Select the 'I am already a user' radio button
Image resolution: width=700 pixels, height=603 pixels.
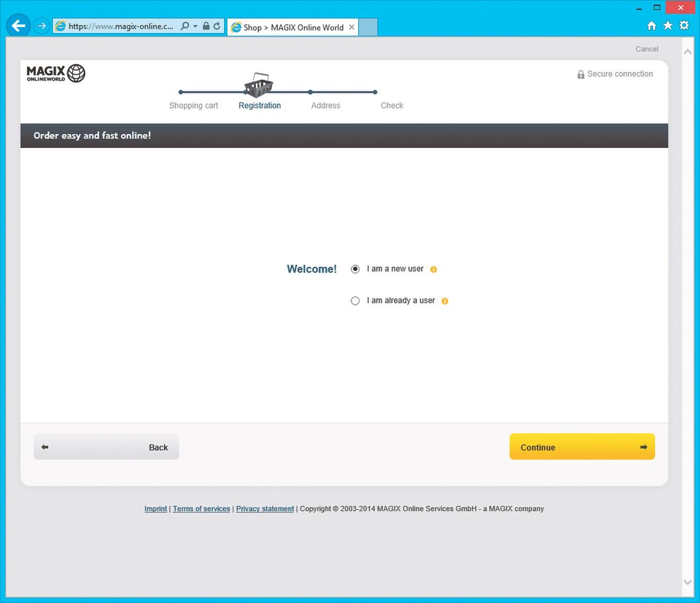coord(356,301)
